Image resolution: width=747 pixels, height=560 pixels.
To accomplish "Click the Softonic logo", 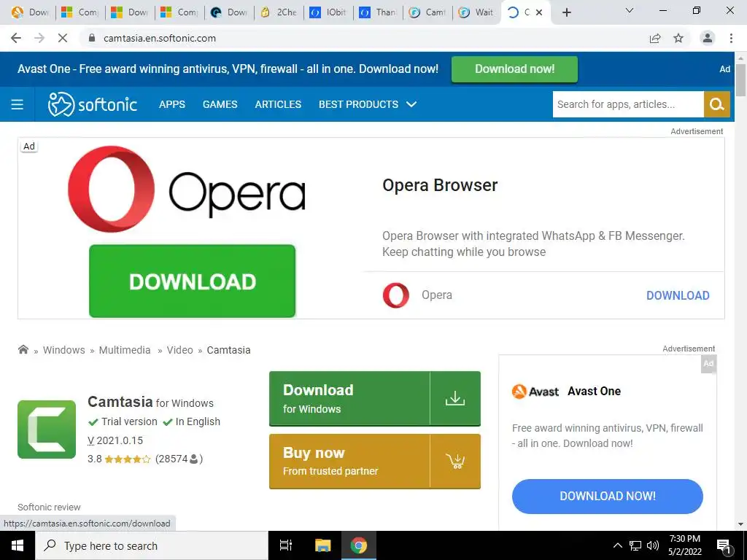I will coord(93,104).
